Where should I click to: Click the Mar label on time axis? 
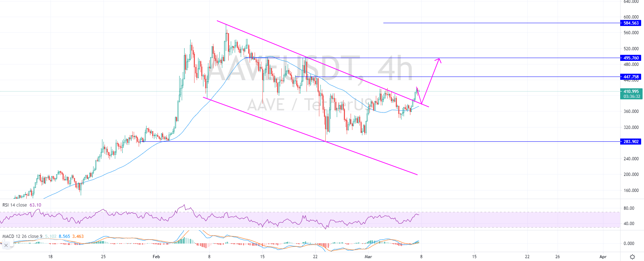(x=368, y=257)
